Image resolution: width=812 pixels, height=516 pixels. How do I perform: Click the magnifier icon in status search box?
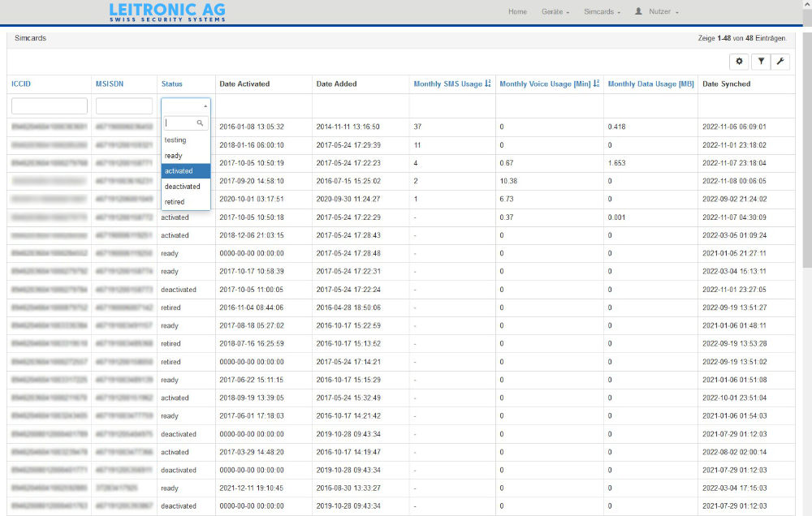click(201, 123)
